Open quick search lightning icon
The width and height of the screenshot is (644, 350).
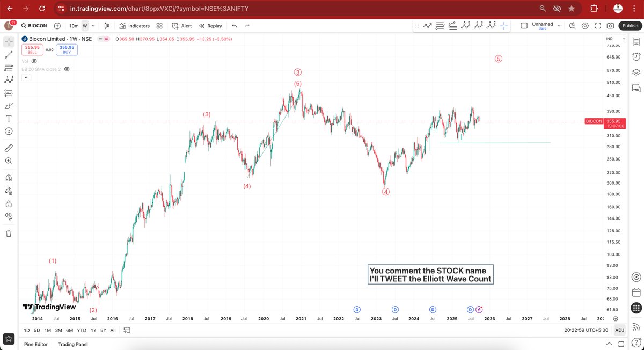(x=572, y=26)
